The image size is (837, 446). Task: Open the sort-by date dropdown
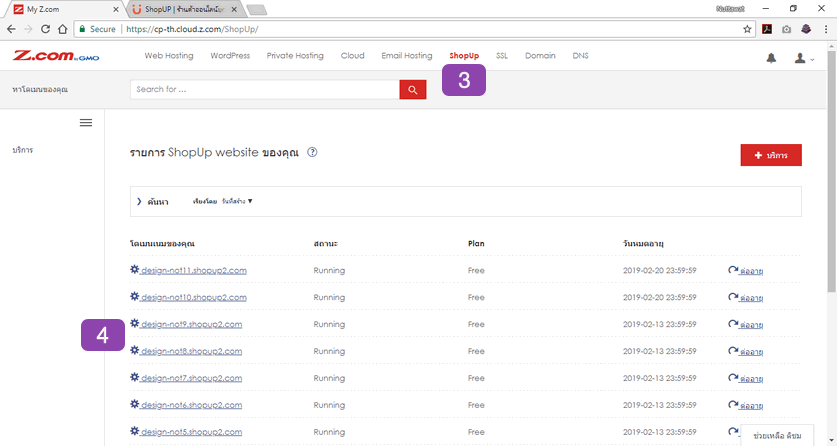(237, 201)
